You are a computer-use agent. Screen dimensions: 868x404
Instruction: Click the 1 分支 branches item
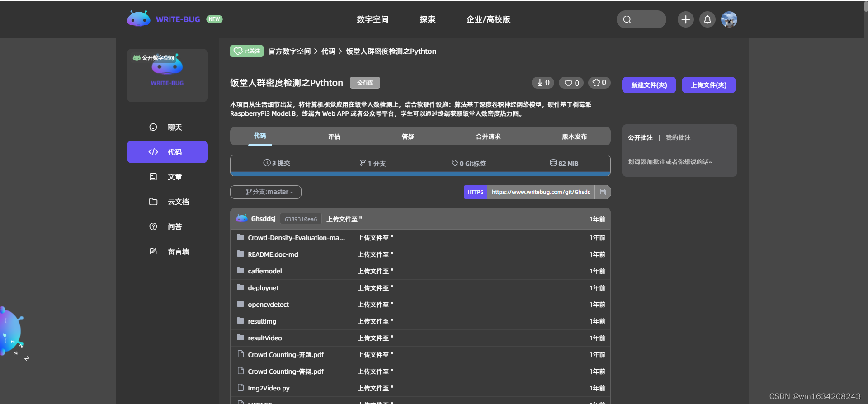point(373,163)
